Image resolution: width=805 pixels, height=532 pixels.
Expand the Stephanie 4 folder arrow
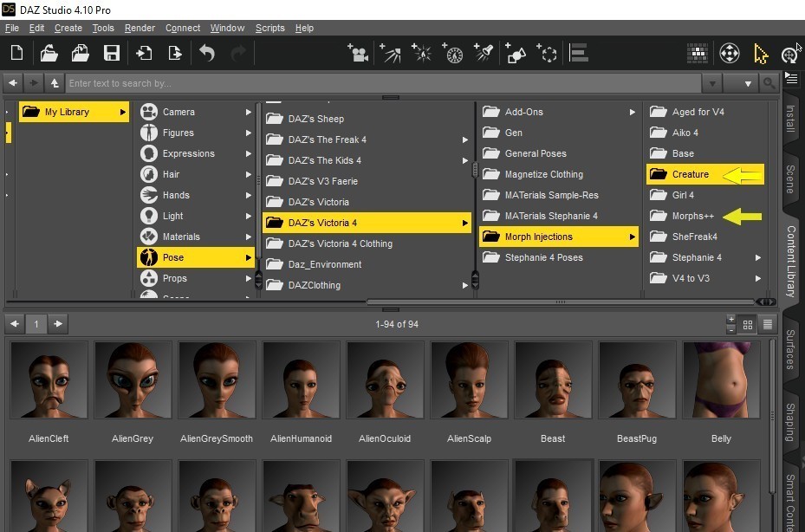(757, 258)
